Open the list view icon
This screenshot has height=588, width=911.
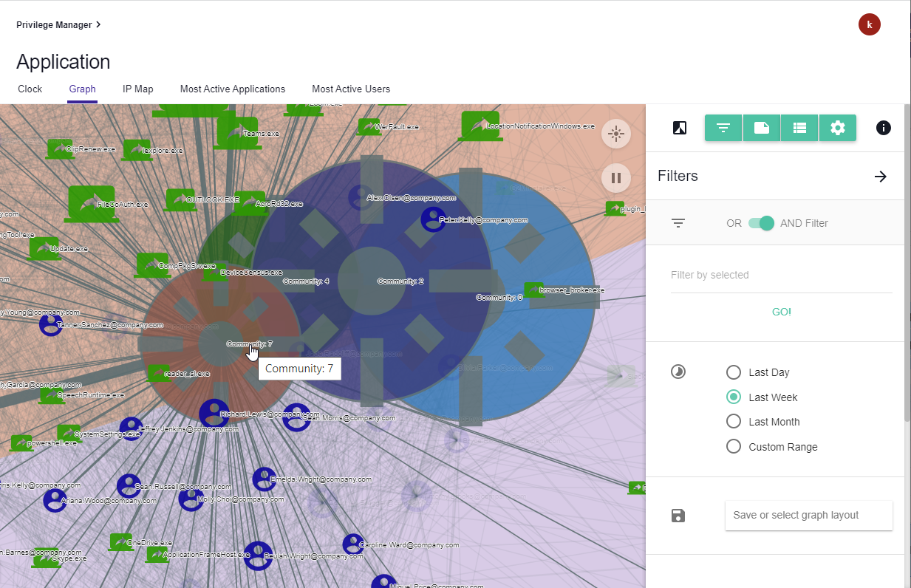coord(799,128)
